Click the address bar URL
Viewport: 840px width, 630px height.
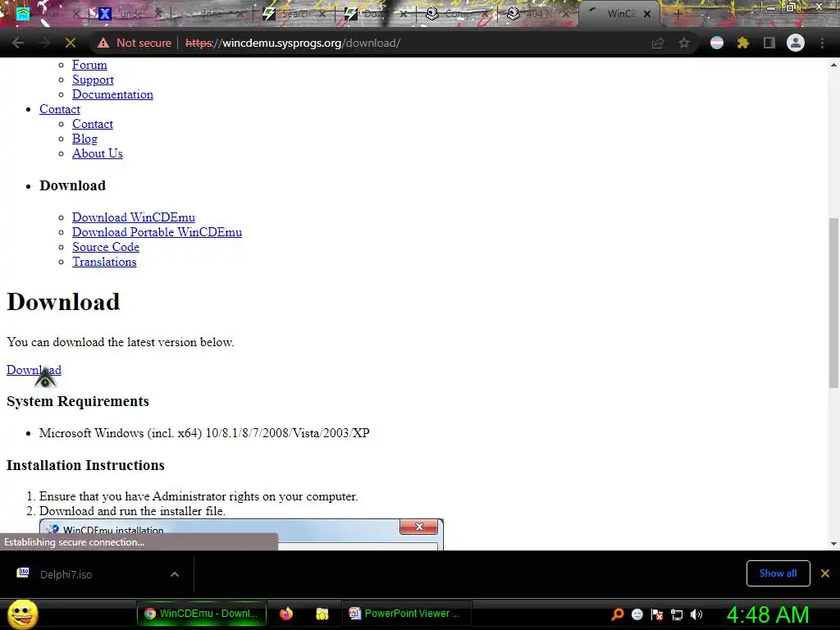(x=293, y=43)
